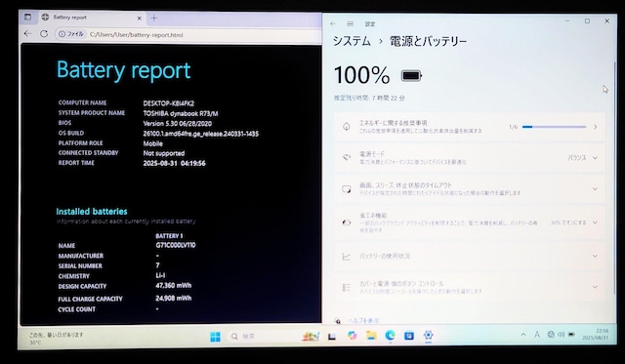625x364 pixels.
Task: Click the 47,360 mWh design capacity value
Action: coord(174,286)
